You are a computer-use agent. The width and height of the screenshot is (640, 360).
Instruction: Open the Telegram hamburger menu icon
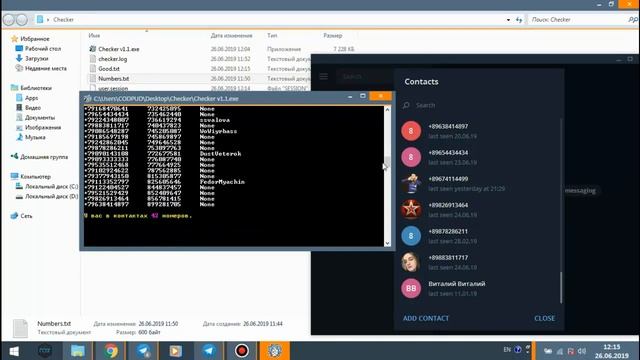(x=324, y=76)
